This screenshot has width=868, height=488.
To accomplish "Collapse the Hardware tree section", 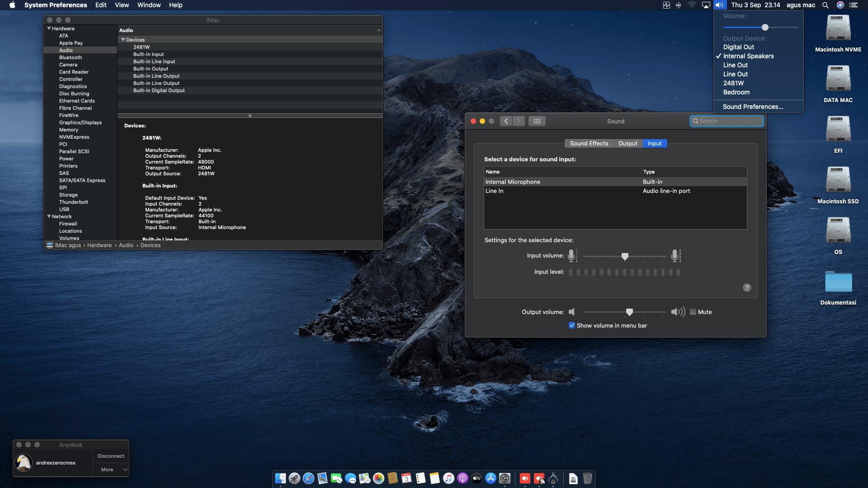I will tap(49, 28).
